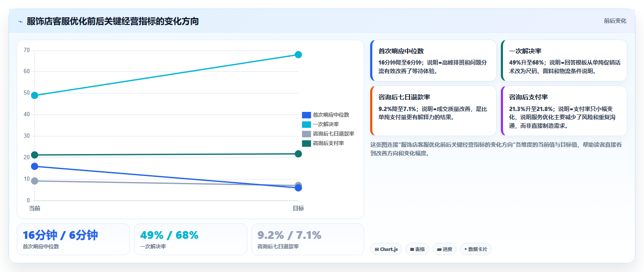This screenshot has height=272, width=644.
Task: Click the 70 y-axis tick label
Action: click(27, 50)
